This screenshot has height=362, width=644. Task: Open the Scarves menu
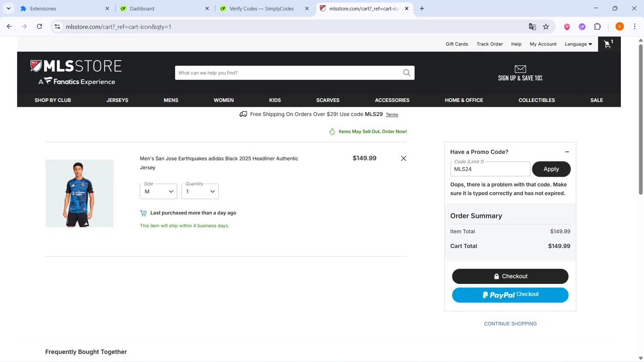coord(328,100)
